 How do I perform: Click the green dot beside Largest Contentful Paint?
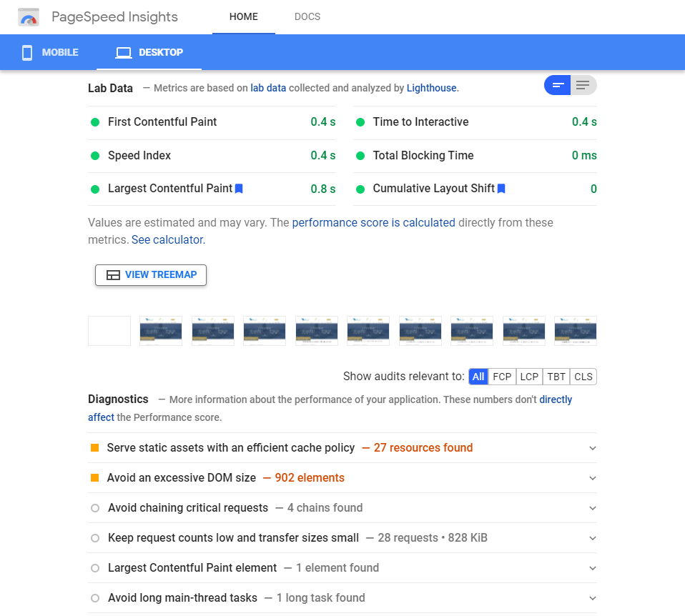tap(95, 189)
